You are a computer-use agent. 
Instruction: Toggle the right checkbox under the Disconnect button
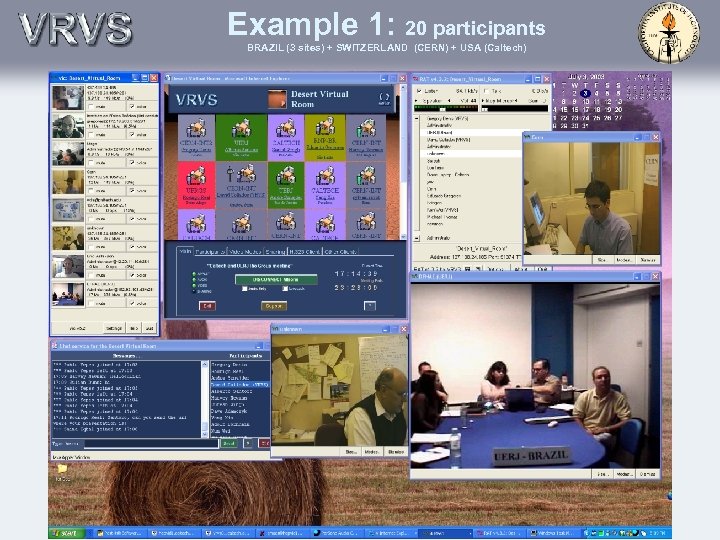tap(285, 289)
